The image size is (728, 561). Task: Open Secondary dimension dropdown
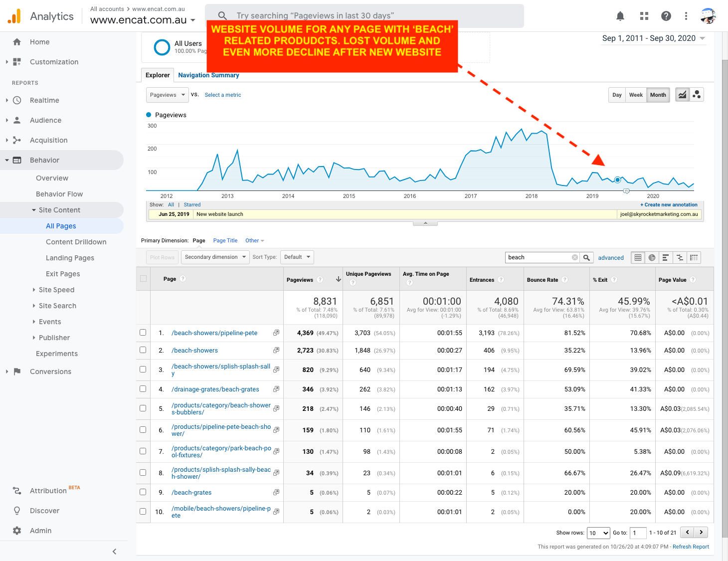click(215, 257)
